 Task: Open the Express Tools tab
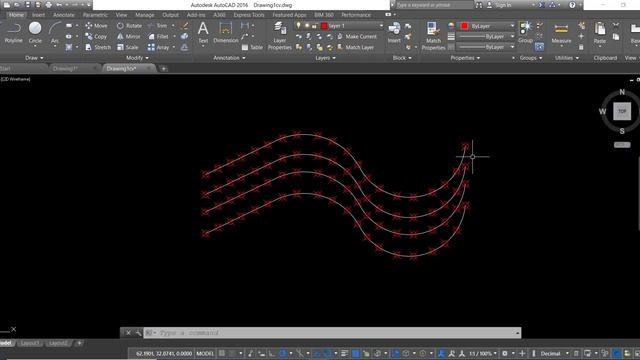[249, 15]
